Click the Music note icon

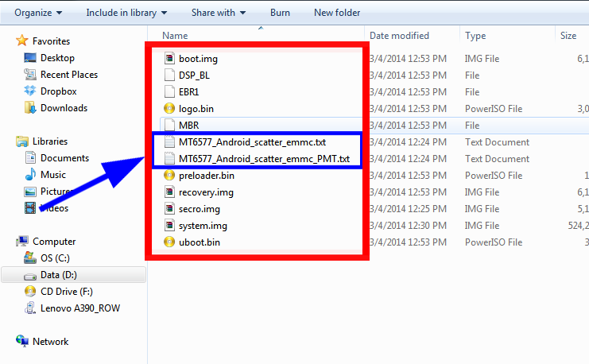pos(30,175)
